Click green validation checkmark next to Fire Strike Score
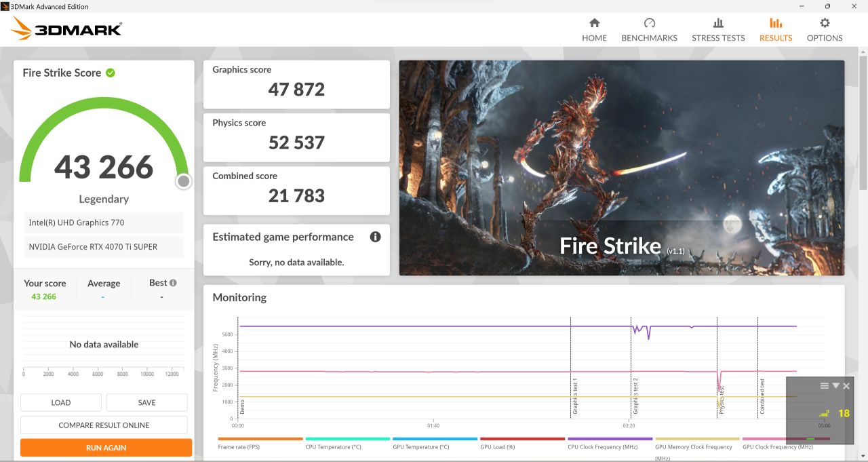 pos(111,73)
